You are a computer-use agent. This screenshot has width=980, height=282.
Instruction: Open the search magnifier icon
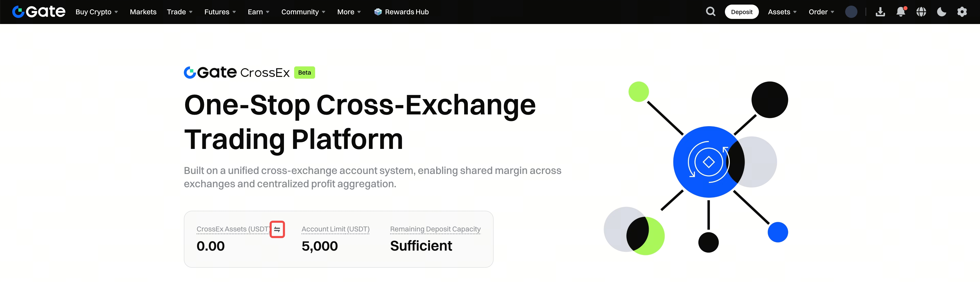710,12
